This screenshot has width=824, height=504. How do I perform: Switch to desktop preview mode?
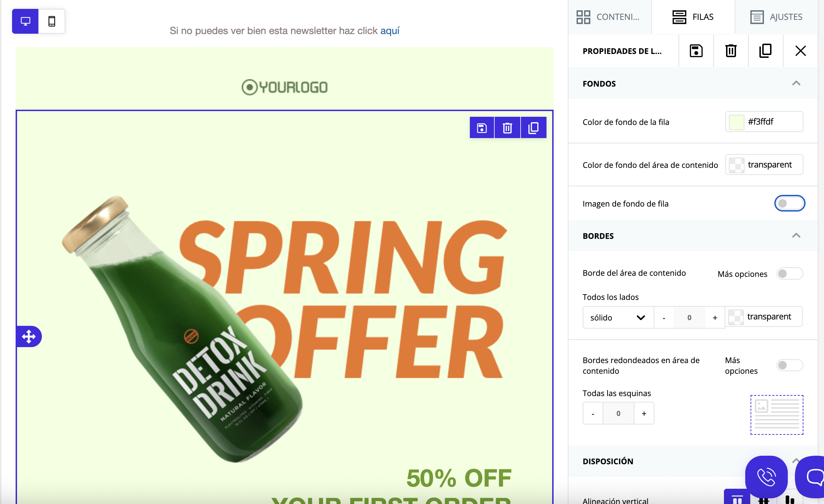point(25,21)
